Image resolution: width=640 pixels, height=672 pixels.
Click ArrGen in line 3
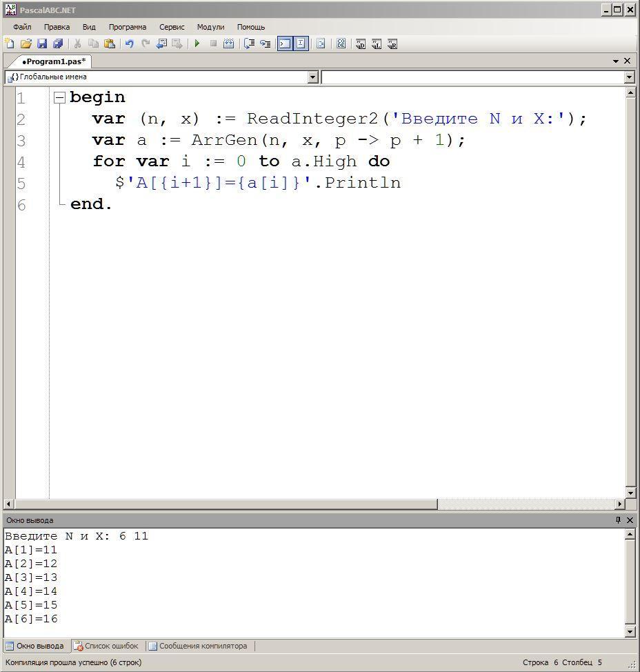click(224, 140)
